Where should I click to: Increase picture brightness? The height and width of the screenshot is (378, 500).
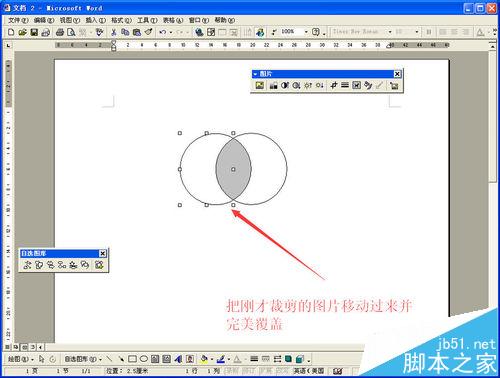(308, 85)
